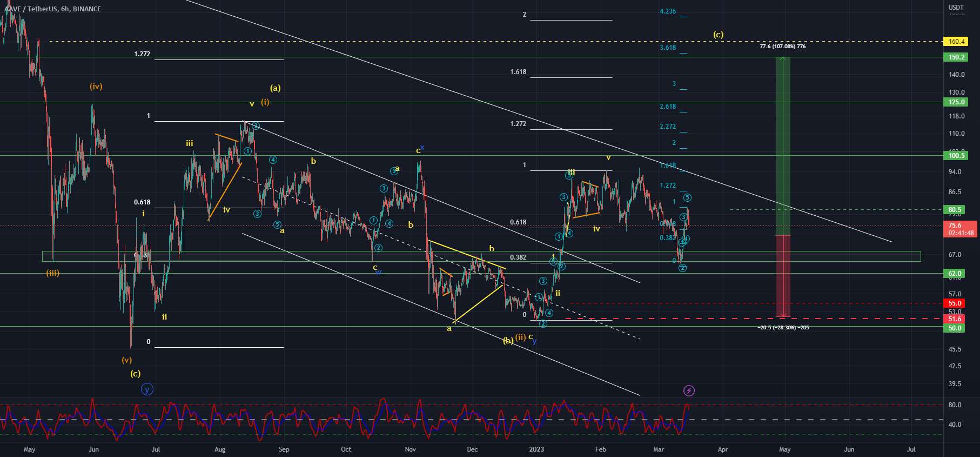Select the green 100.5 price label
The image size is (980, 457).
[x=956, y=156]
